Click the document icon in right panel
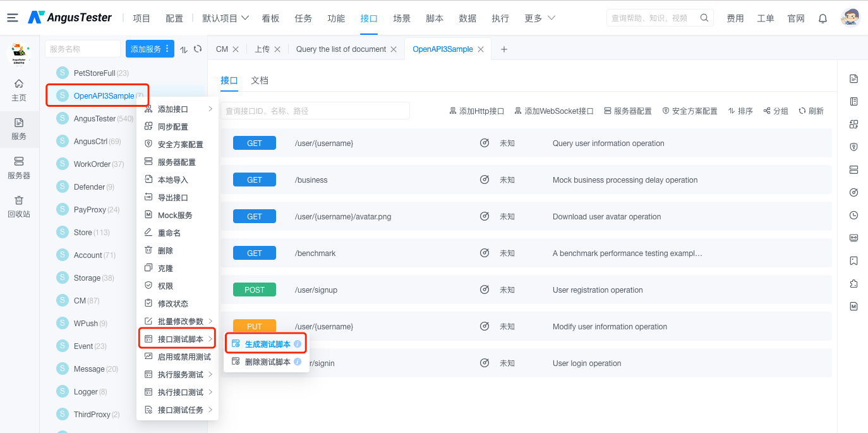The image size is (868, 433). (x=853, y=78)
